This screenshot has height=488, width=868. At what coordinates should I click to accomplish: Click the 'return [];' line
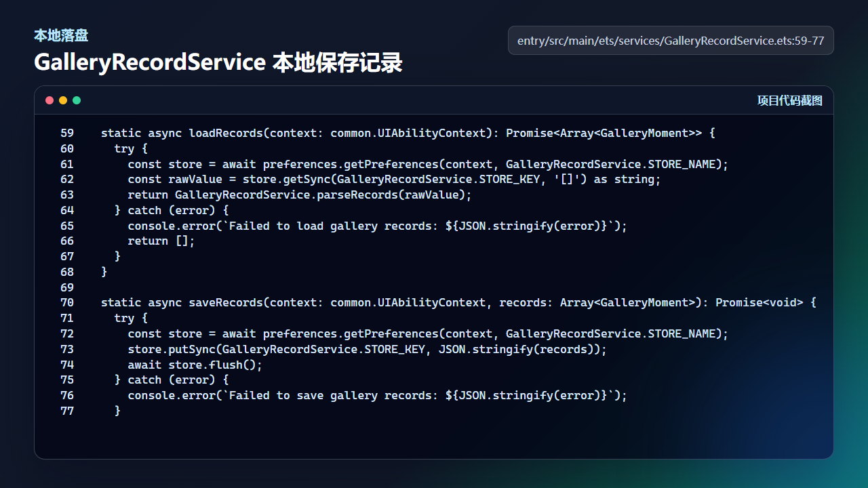[x=161, y=241]
